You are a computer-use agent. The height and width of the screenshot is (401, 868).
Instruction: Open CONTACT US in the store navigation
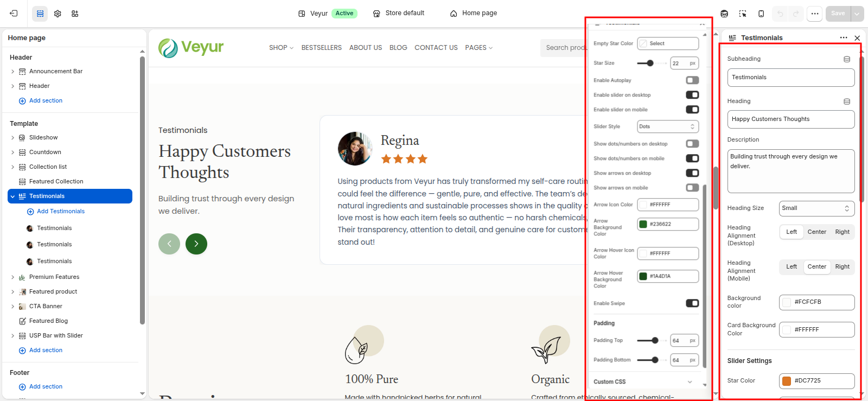tap(436, 48)
